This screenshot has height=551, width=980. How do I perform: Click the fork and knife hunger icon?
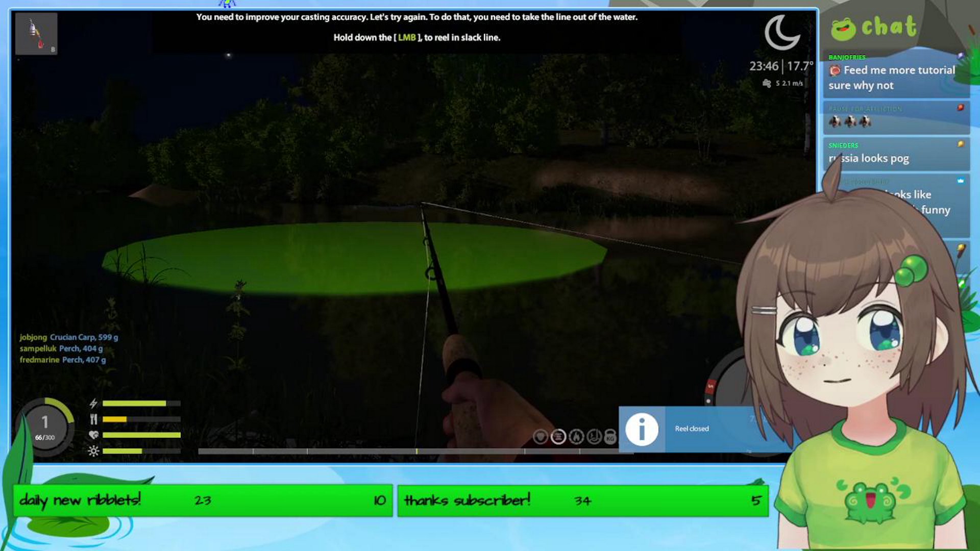pos(93,419)
